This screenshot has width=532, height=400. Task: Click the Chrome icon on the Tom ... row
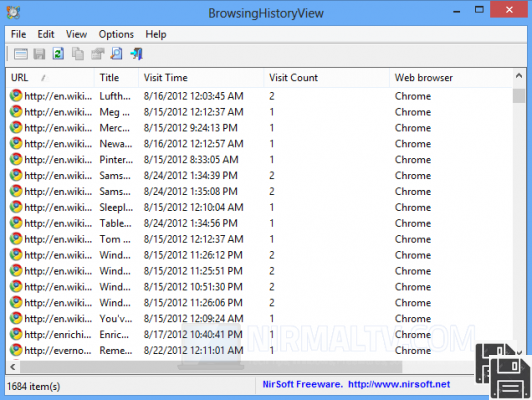coord(16,239)
